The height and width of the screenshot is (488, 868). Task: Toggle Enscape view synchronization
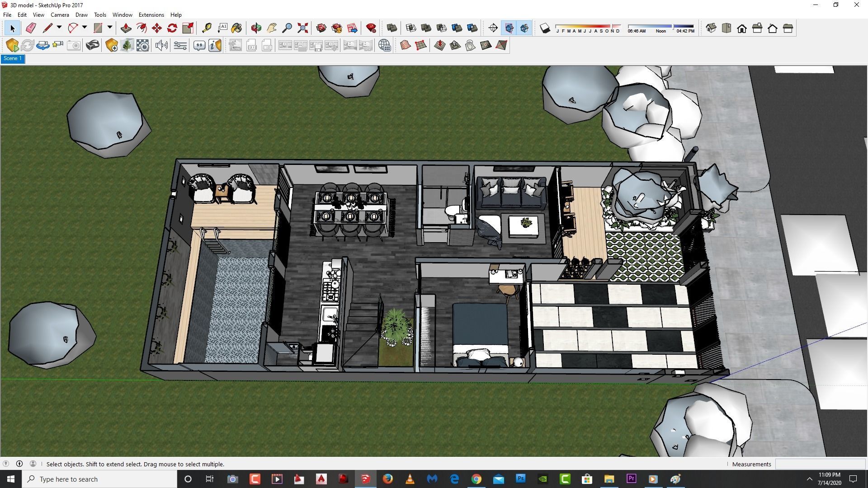pos(43,45)
